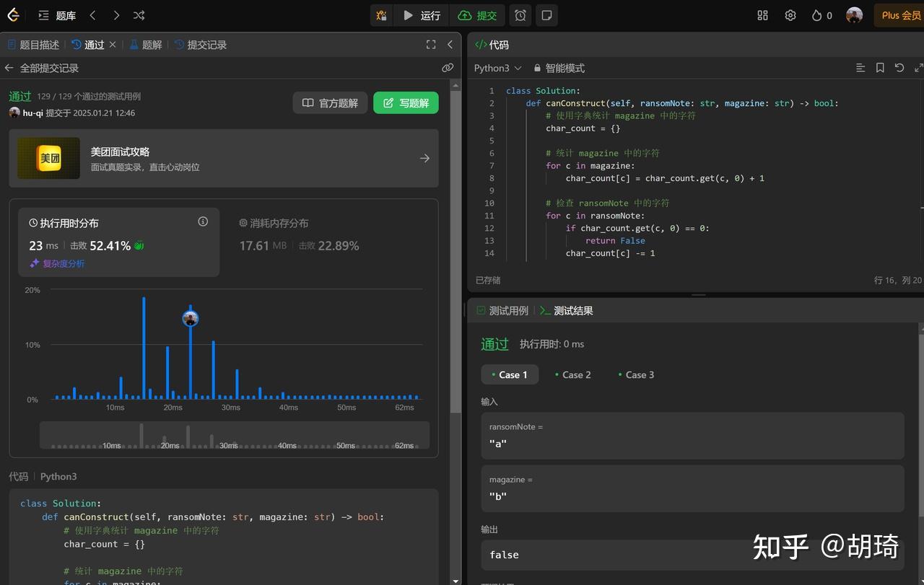The width and height of the screenshot is (924, 585).
Task: Go back to 全部提交记录
Action: point(42,68)
